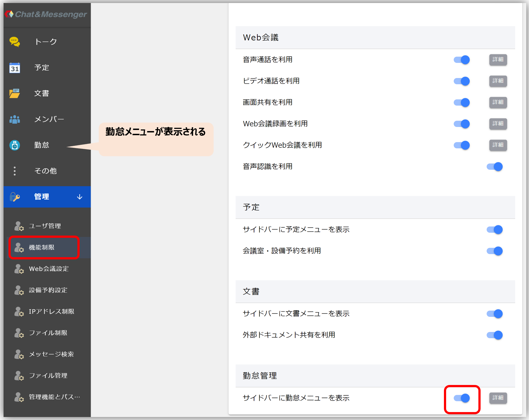
Task: Click the ファイル管理 user-gear icon
Action: pyautogui.click(x=19, y=375)
